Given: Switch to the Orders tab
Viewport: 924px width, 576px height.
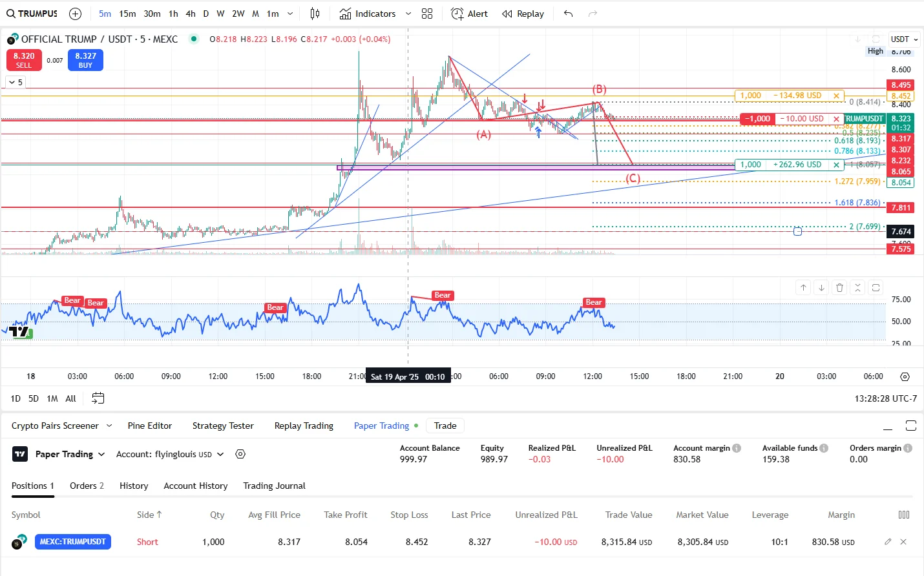Looking at the screenshot, I should (87, 486).
